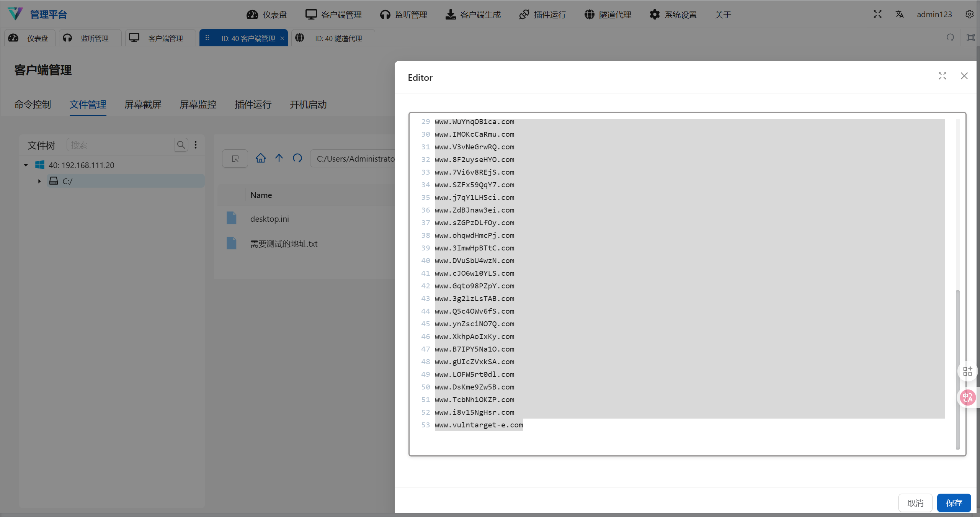The width and height of the screenshot is (980, 517).
Task: Open file tree three-dot options menu
Action: (196, 145)
